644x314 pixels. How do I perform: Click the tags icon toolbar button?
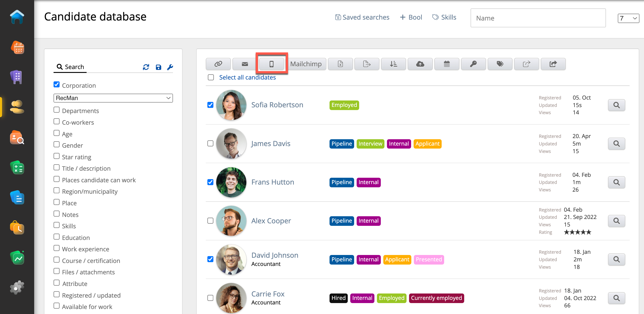coord(500,64)
